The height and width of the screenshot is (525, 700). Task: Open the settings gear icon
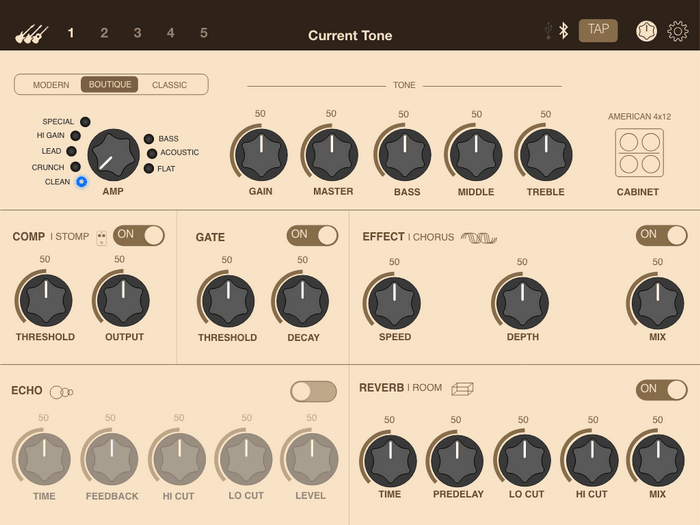click(x=678, y=32)
